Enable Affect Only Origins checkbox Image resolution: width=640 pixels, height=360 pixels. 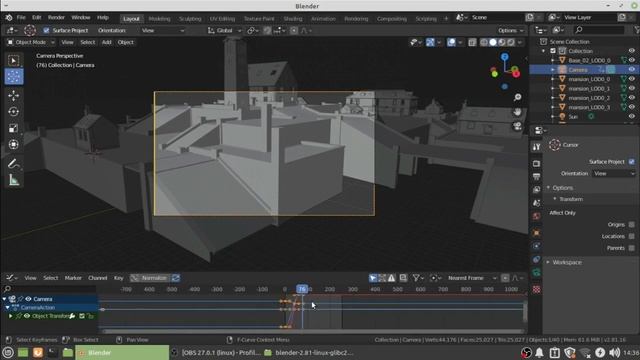click(x=631, y=224)
